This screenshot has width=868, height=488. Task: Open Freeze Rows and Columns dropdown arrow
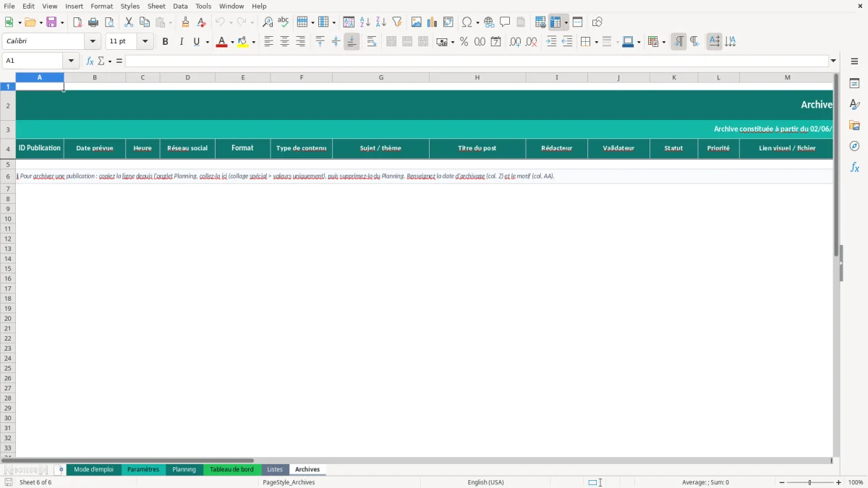(566, 22)
